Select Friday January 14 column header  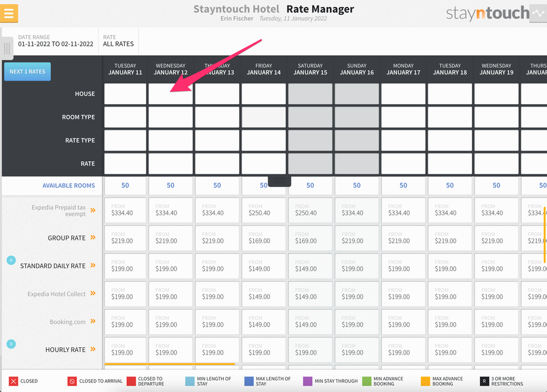[264, 69]
